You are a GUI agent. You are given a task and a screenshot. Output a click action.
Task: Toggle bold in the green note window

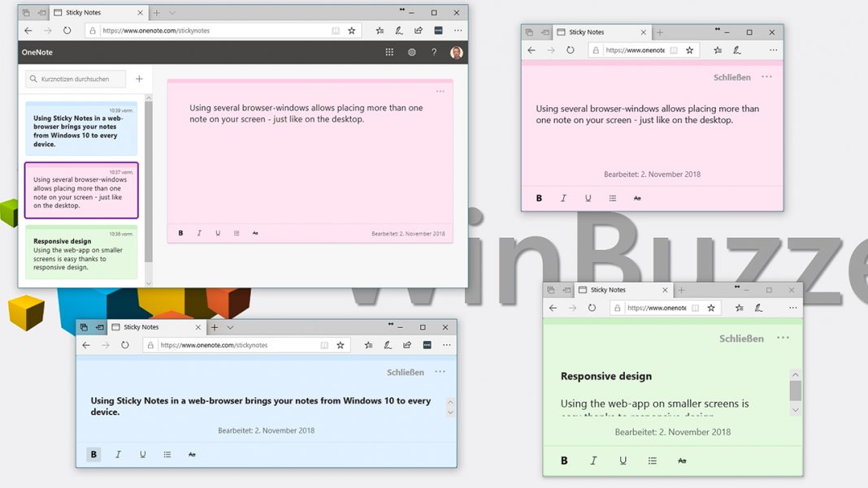click(564, 460)
